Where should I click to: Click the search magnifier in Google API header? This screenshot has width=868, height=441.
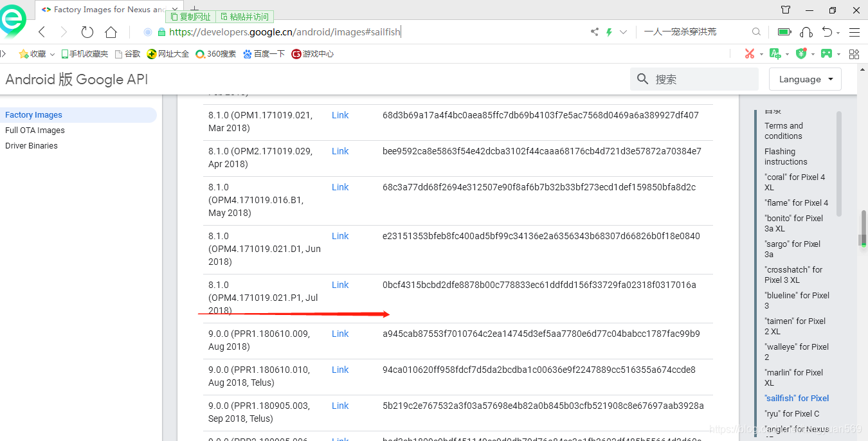[642, 79]
